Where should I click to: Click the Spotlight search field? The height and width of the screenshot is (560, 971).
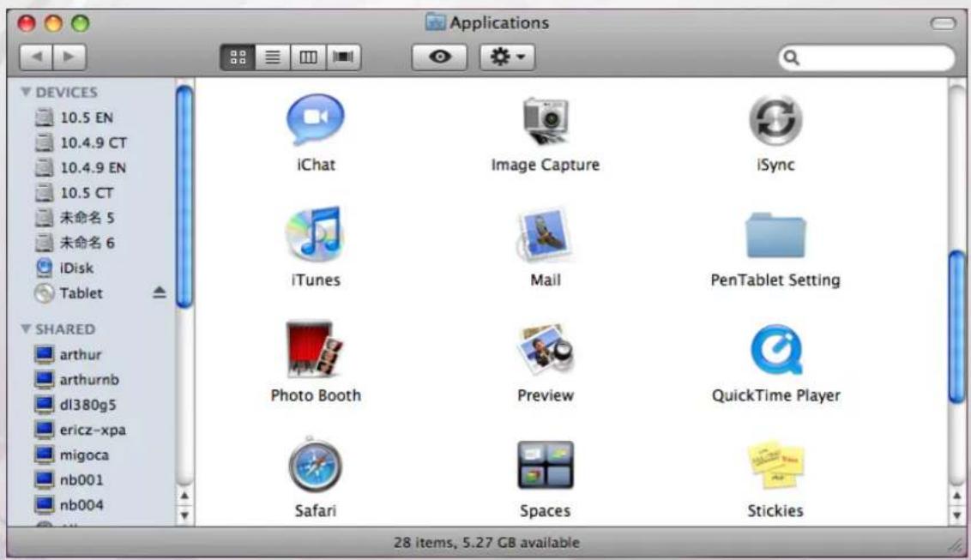[x=866, y=57]
